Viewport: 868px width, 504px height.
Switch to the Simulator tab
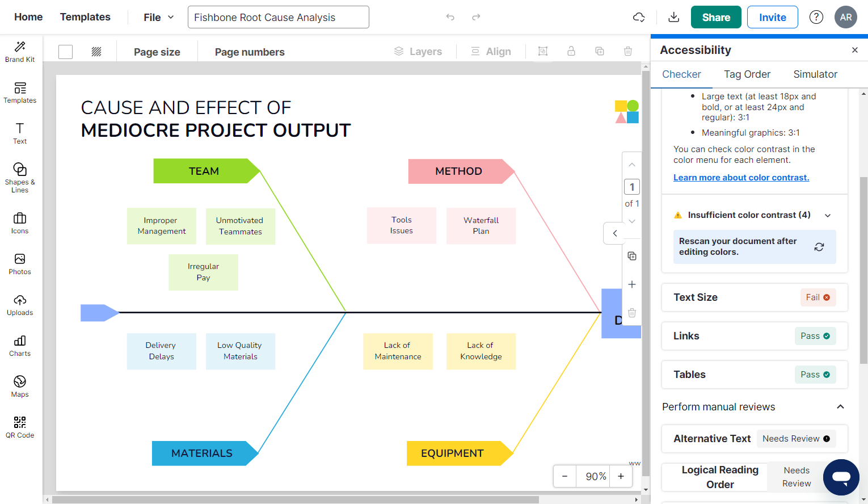(x=815, y=74)
